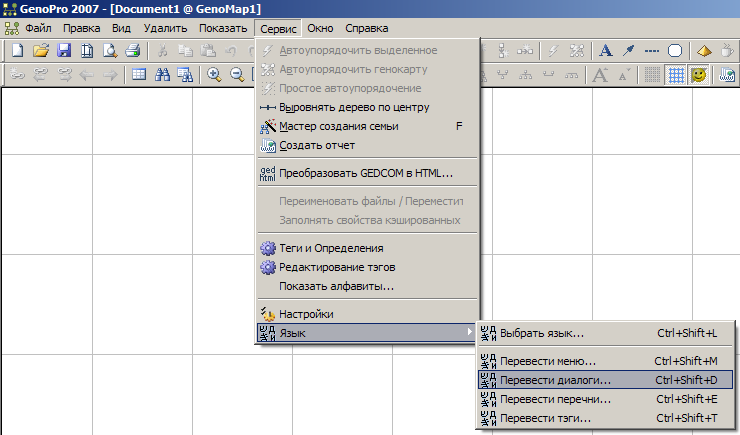Viewport: 740px width, 435px height.
Task: Click the New document icon
Action: pos(17,50)
